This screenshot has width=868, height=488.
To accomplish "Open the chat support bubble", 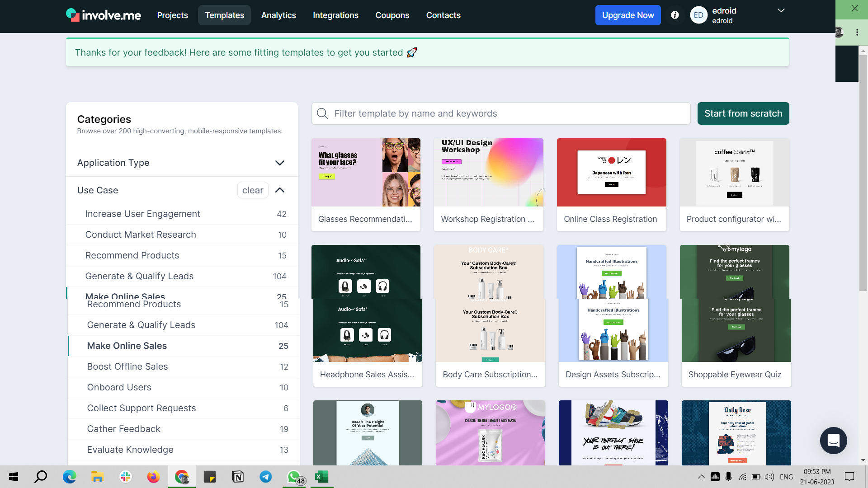I will coord(833,441).
